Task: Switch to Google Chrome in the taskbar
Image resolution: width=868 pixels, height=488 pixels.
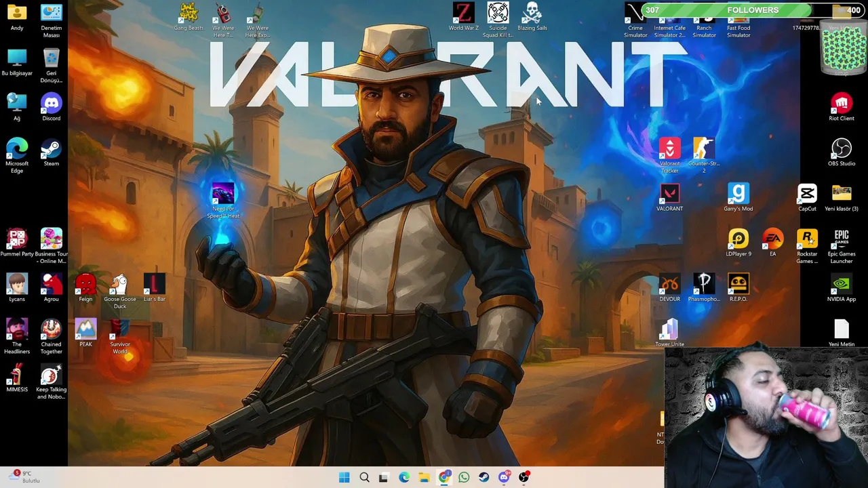Action: click(443, 477)
